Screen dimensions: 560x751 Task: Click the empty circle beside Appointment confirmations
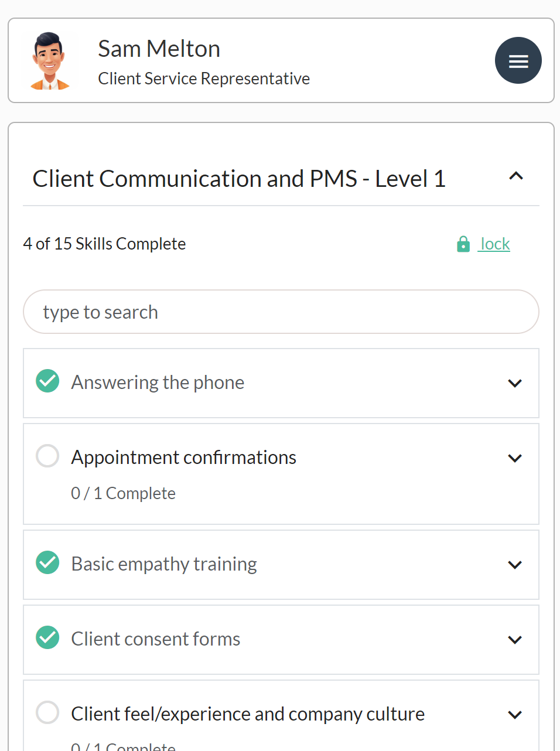47,456
